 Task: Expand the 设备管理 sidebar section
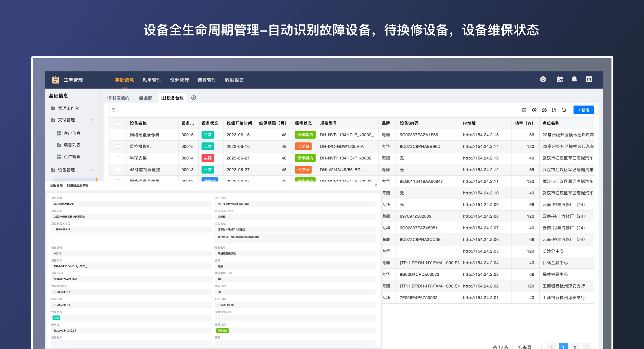coord(93,170)
